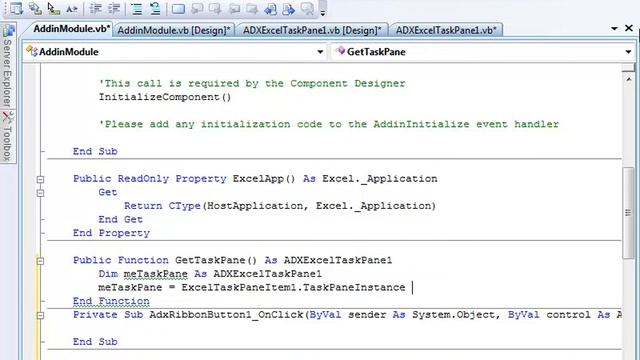
Task: Click the 'Return CType(HostApplication' line
Action: pos(280,206)
